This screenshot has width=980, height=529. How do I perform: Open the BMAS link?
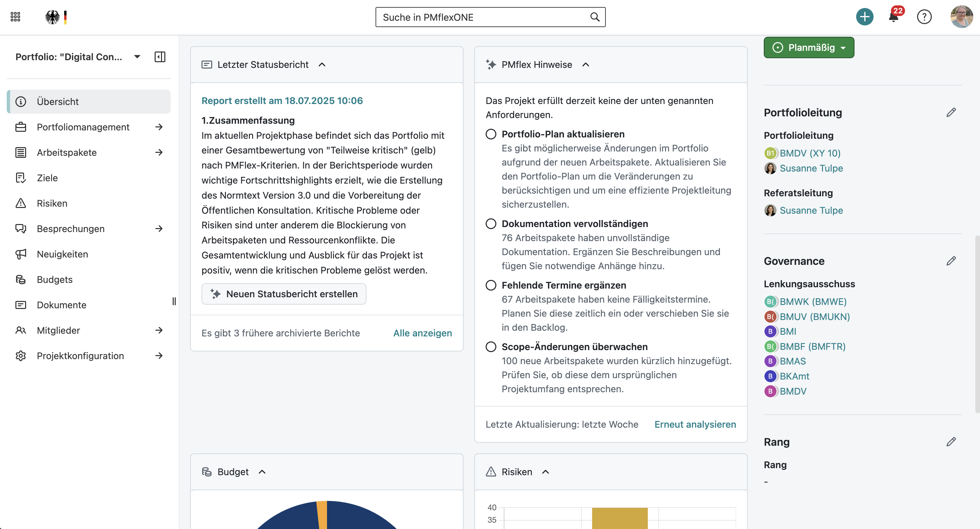pos(793,361)
